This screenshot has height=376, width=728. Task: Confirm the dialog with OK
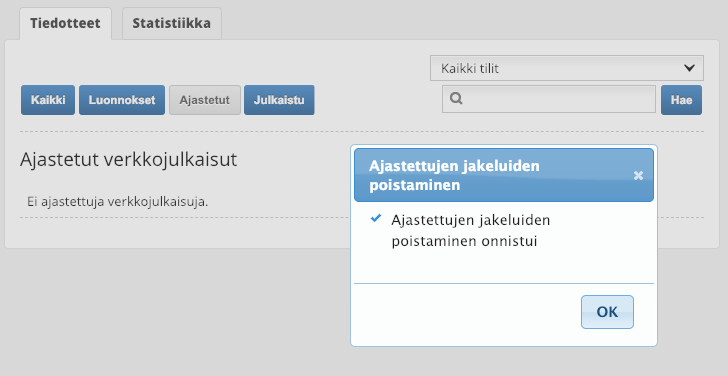(x=607, y=312)
